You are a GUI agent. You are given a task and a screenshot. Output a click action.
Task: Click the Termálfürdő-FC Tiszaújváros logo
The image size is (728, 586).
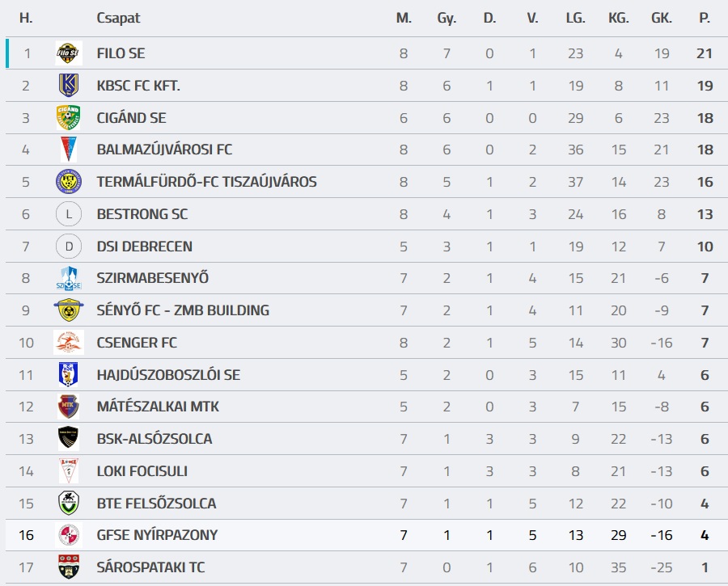tap(68, 182)
